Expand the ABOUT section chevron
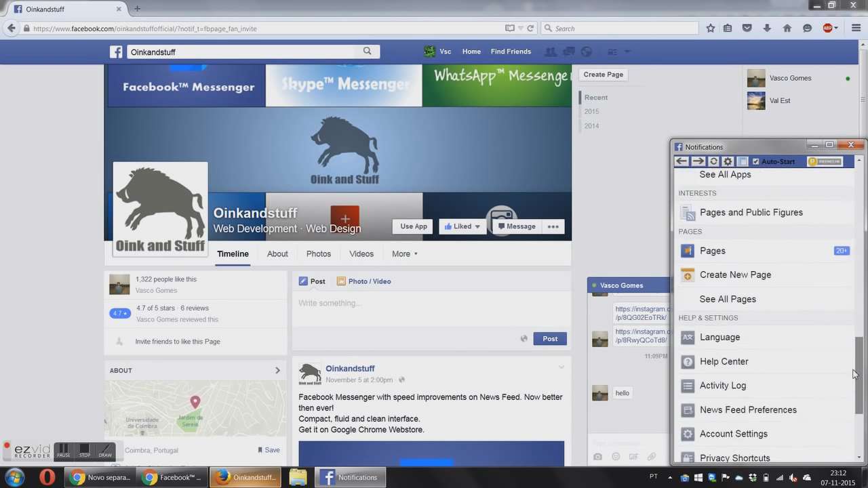The image size is (868, 488). pos(277,370)
